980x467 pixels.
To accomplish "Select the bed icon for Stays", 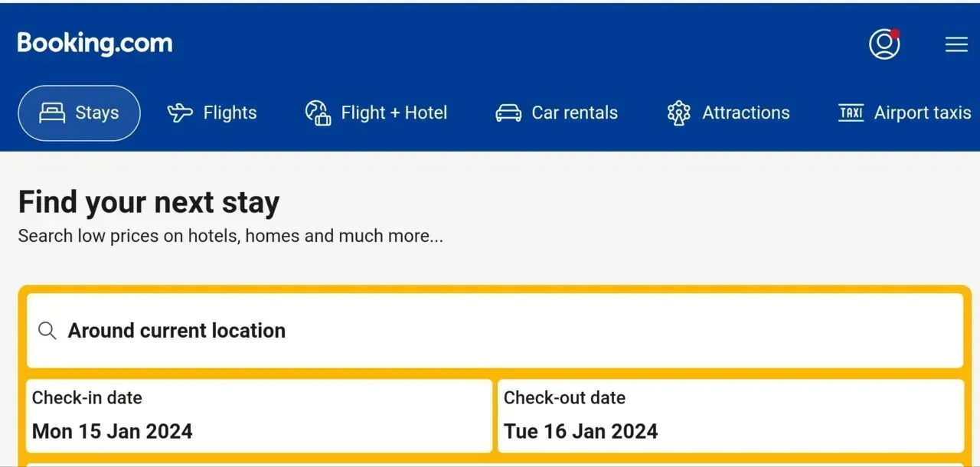I will pos(52,113).
